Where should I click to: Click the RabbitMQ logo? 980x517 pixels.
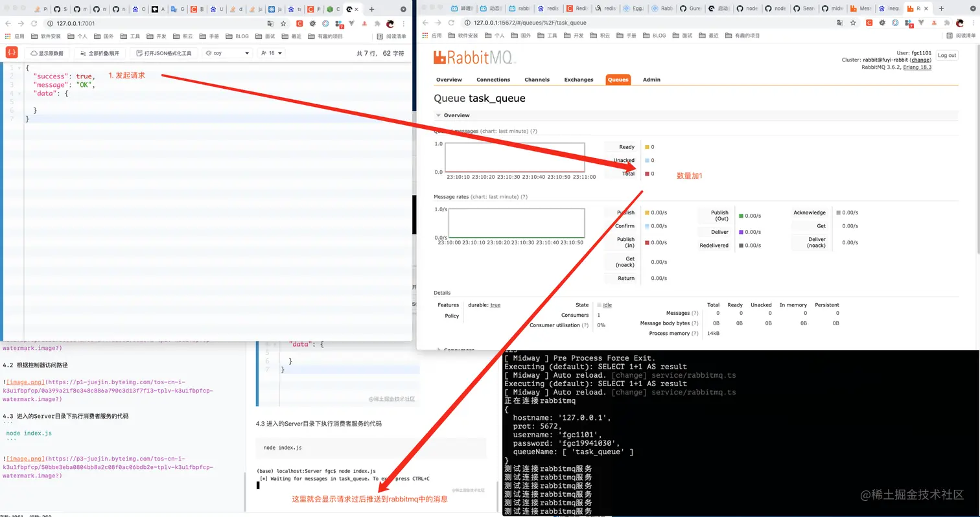[474, 57]
